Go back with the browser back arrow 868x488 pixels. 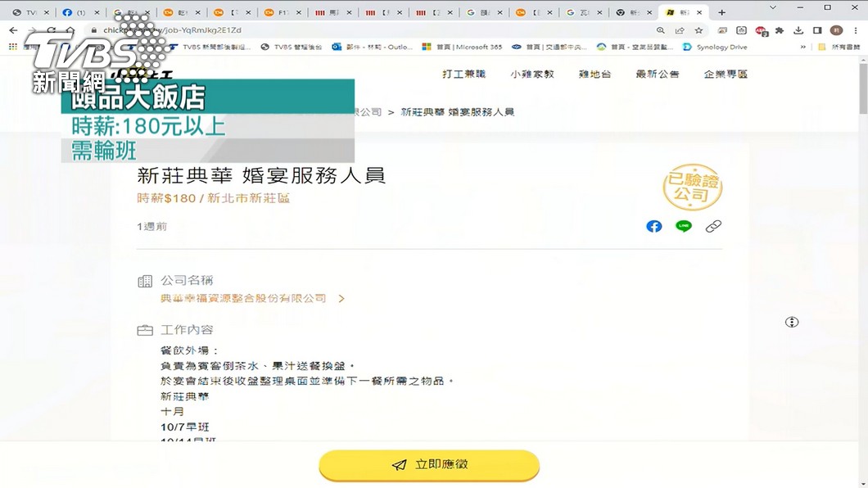tap(13, 29)
